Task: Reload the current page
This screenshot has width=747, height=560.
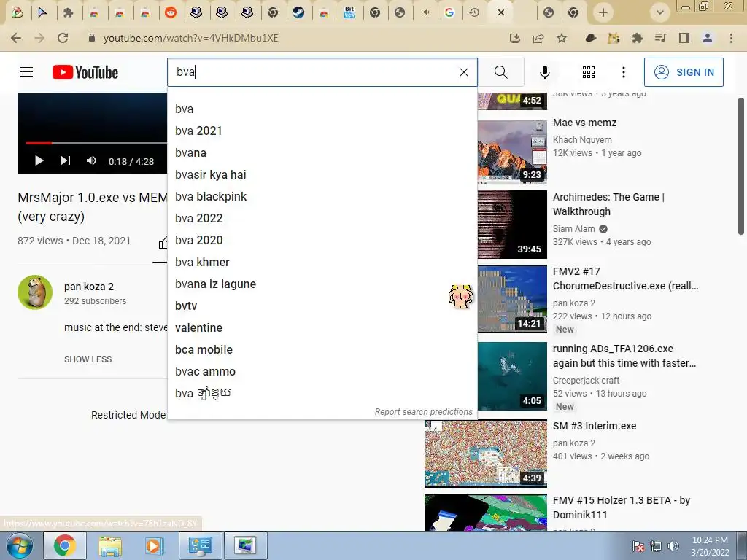Action: (x=63, y=38)
